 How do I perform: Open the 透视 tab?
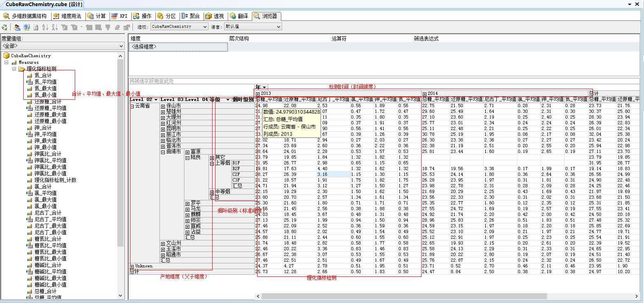(215, 16)
